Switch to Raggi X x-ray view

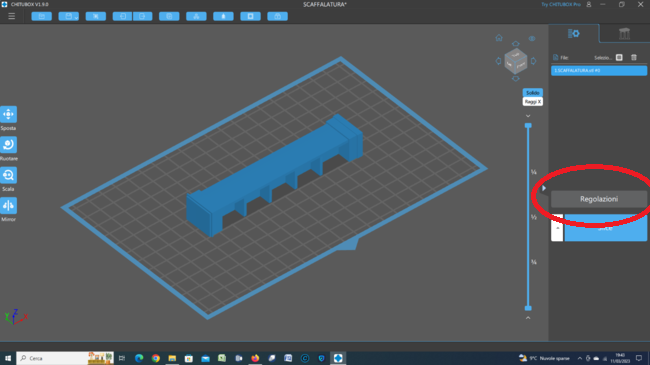pyautogui.click(x=533, y=102)
